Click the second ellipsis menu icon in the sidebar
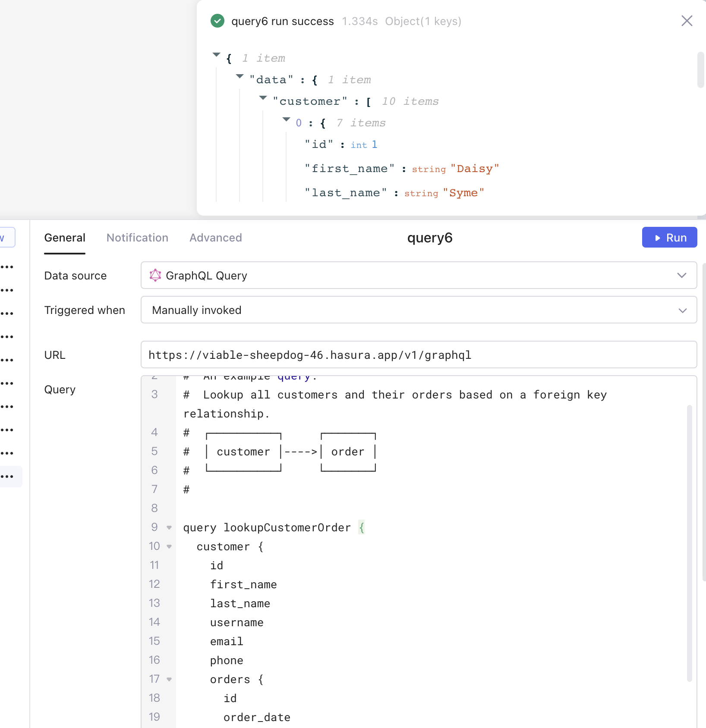The image size is (706, 728). coord(7,290)
